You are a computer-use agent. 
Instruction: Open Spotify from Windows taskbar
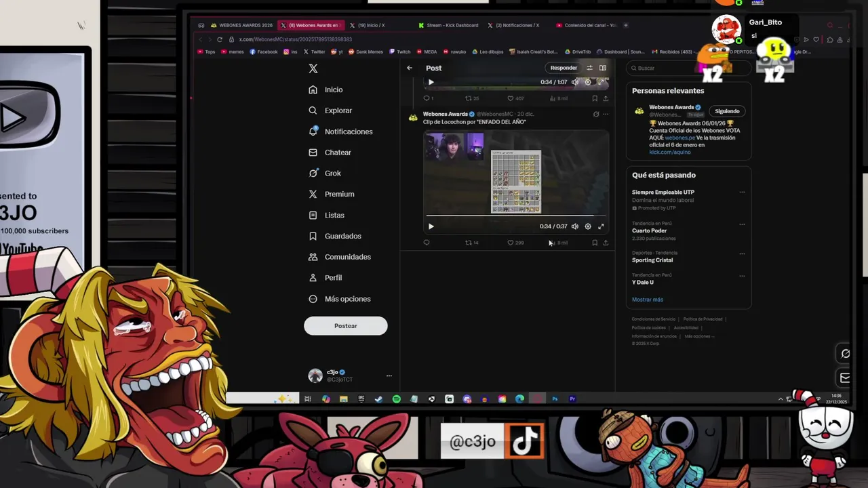pyautogui.click(x=397, y=399)
